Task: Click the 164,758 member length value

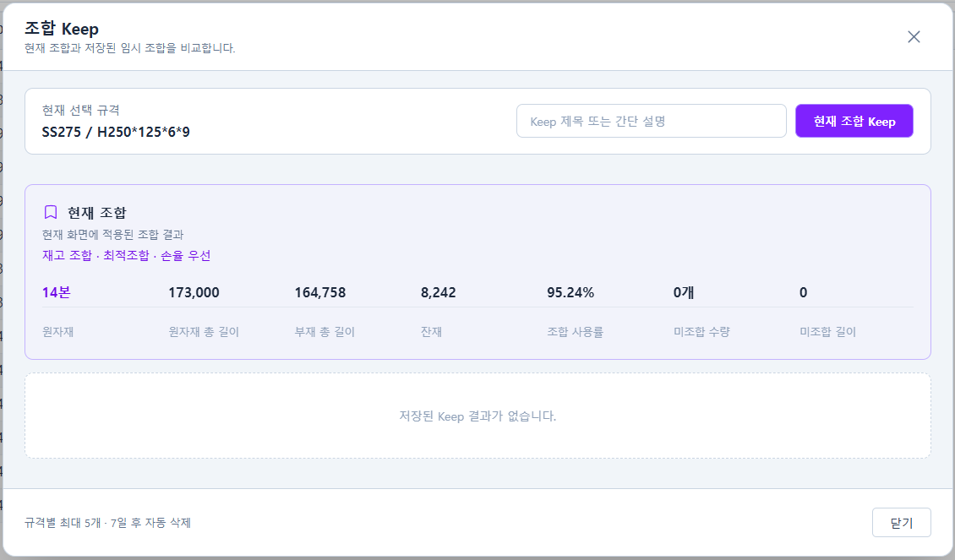Action: click(x=319, y=292)
